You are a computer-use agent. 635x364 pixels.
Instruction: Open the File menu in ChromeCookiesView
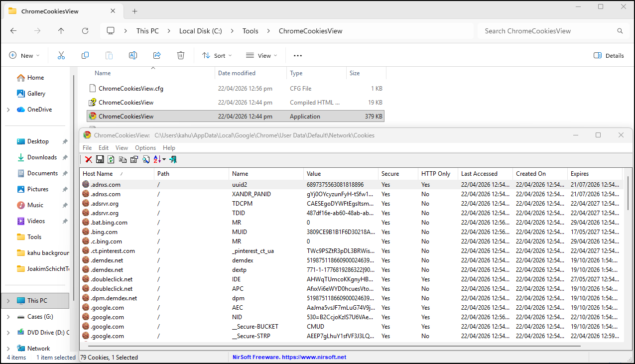[87, 148]
